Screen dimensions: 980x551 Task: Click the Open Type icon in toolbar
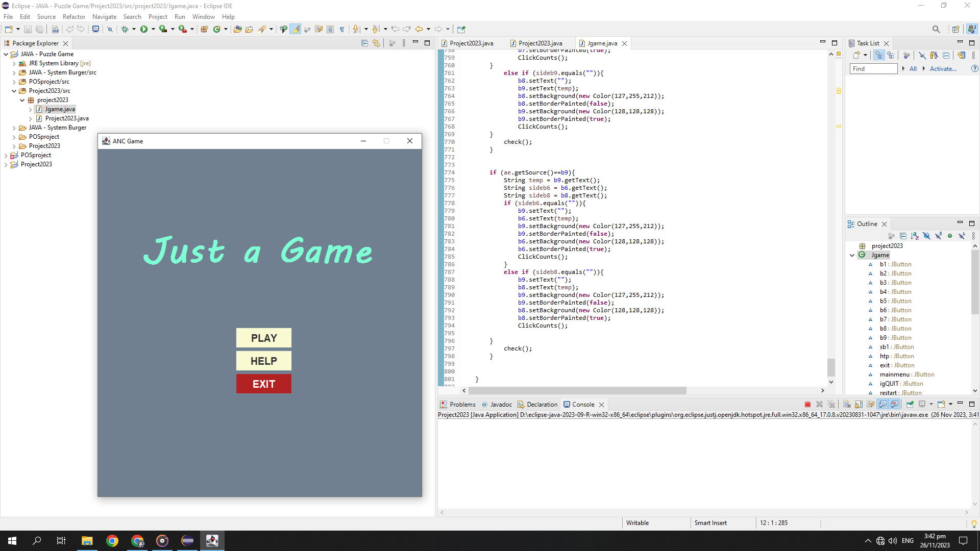[237, 29]
